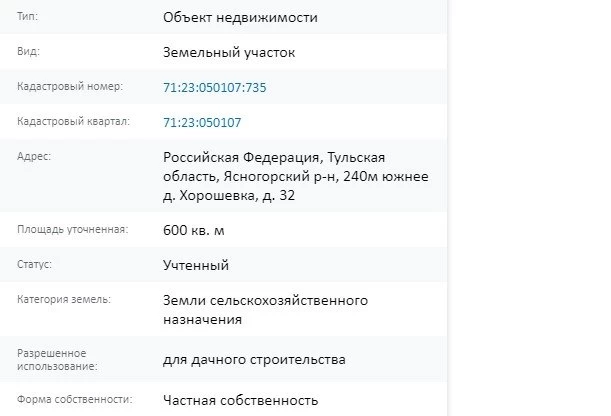Click the 'Площадь уточненная:' label
611x416 pixels.
tap(72, 230)
